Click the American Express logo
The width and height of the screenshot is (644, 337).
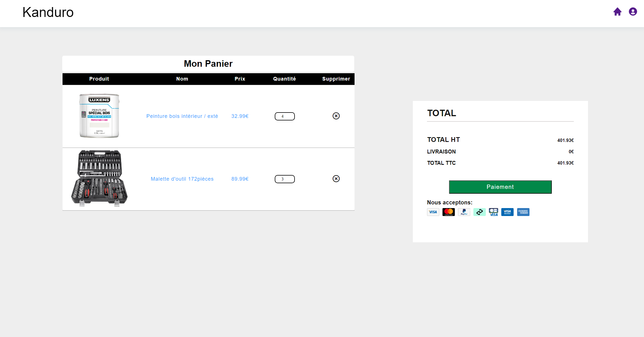(523, 212)
